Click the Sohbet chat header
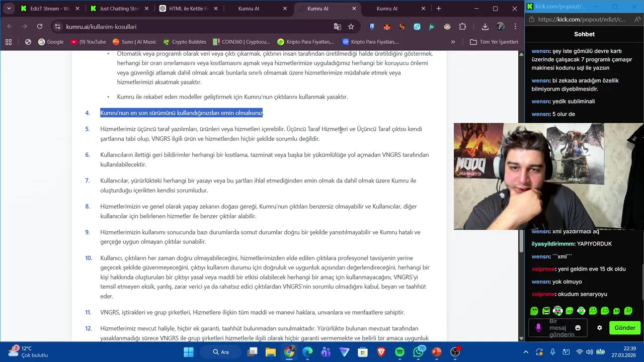Viewport: 644px width, 362px height. 584,34
